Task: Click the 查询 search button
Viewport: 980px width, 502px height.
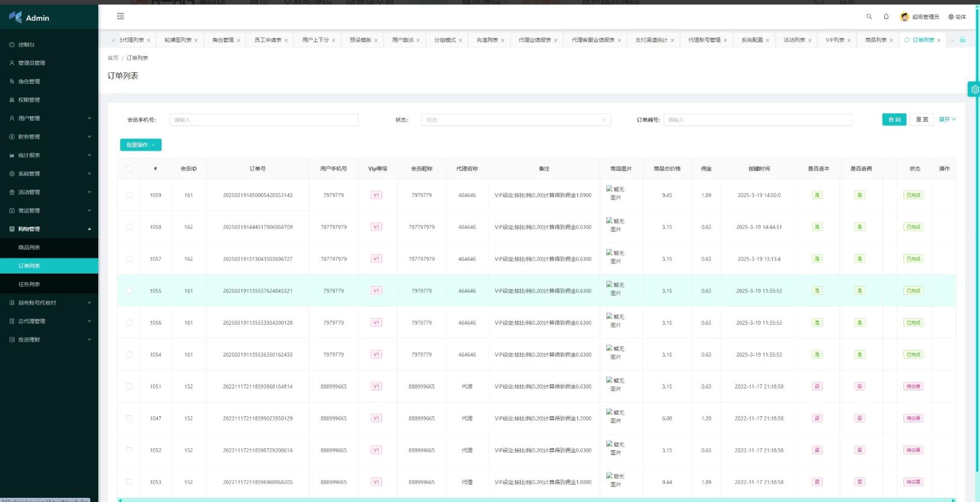Action: pyautogui.click(x=894, y=119)
